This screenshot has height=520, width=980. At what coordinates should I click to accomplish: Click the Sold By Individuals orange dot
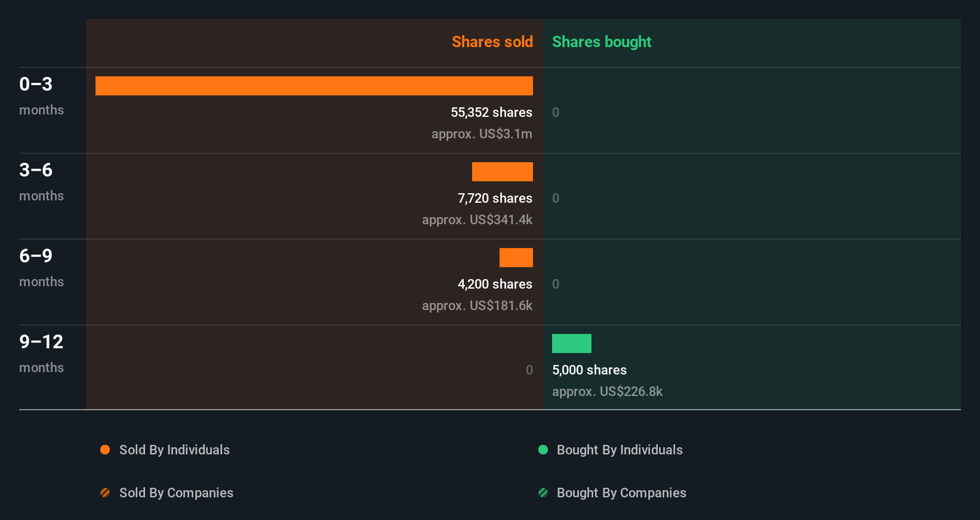tap(105, 450)
